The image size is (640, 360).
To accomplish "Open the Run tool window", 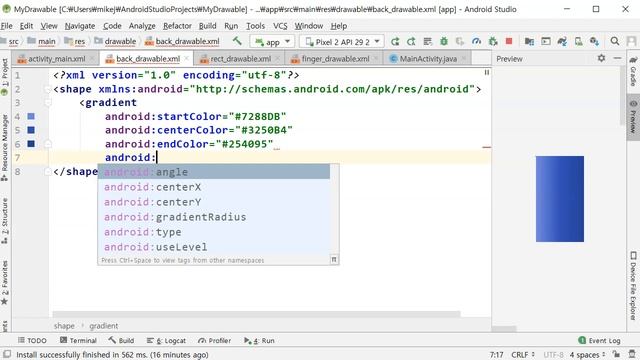I will pos(259,340).
